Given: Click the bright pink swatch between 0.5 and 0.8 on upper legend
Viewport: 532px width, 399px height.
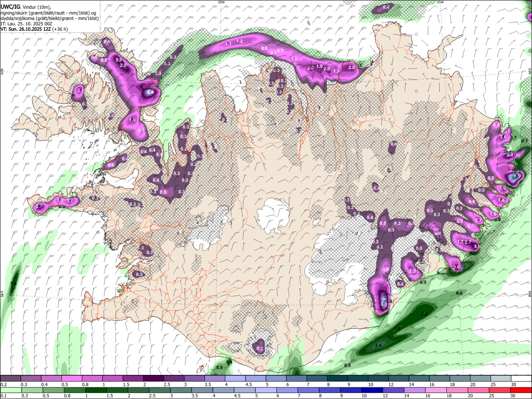Looking at the screenshot, I should [x=72, y=379].
